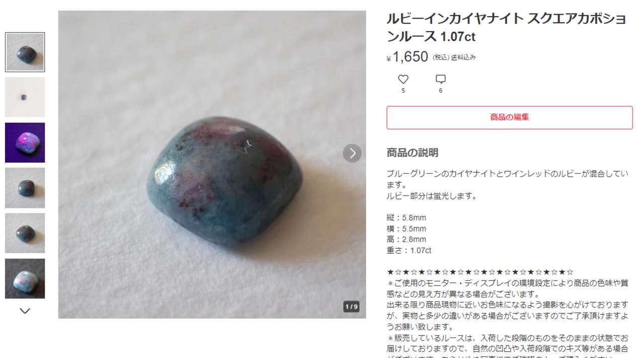This screenshot has height=358, width=644.
Task: Select the sixth thumbnail with dark background
Action: pos(25,278)
